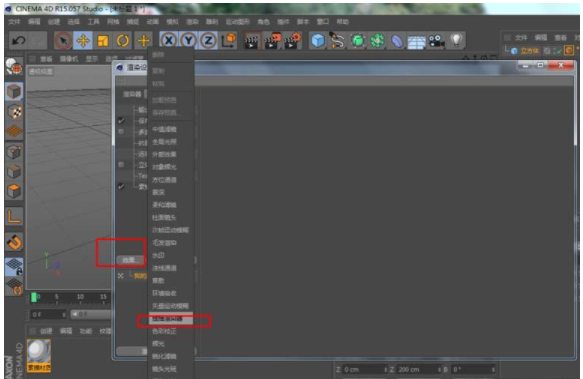Toggle the last checked render settings checkbox

(x=121, y=186)
